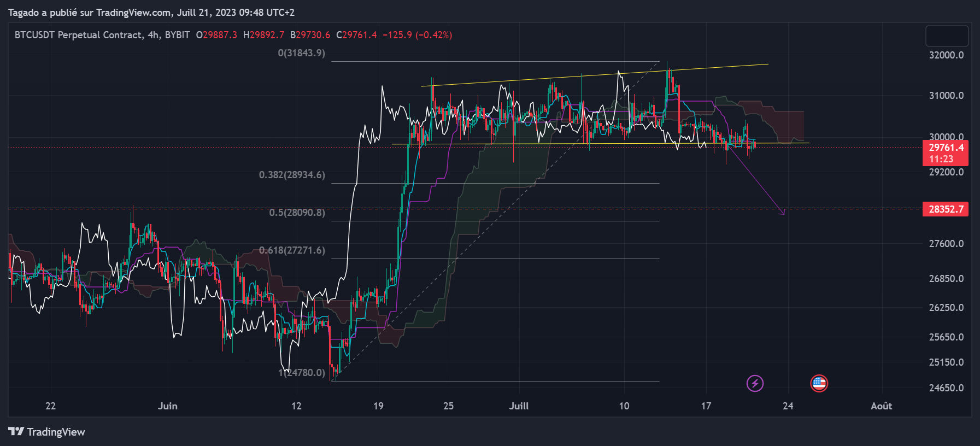Click the Août label on time axis
This screenshot has width=980, height=446.
pyautogui.click(x=881, y=406)
